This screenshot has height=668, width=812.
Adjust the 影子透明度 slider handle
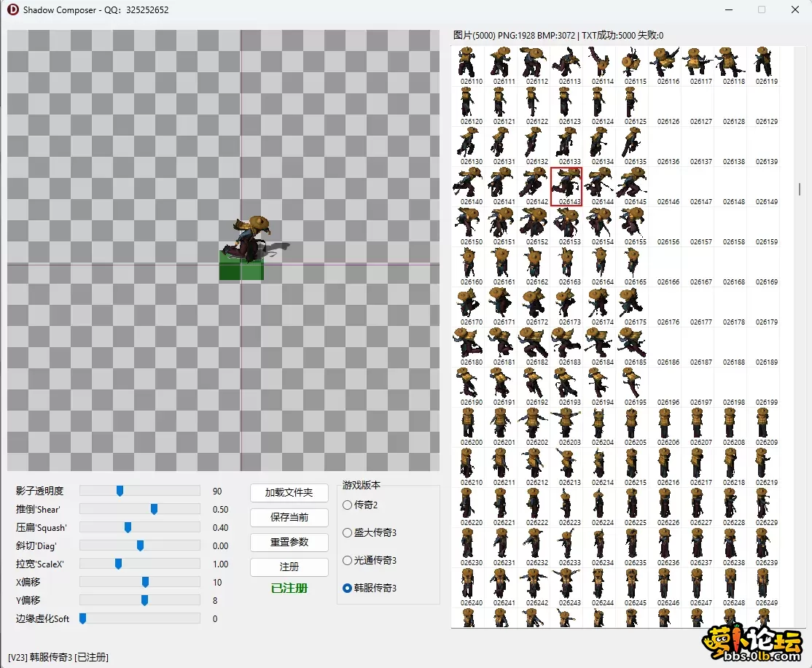[120, 491]
